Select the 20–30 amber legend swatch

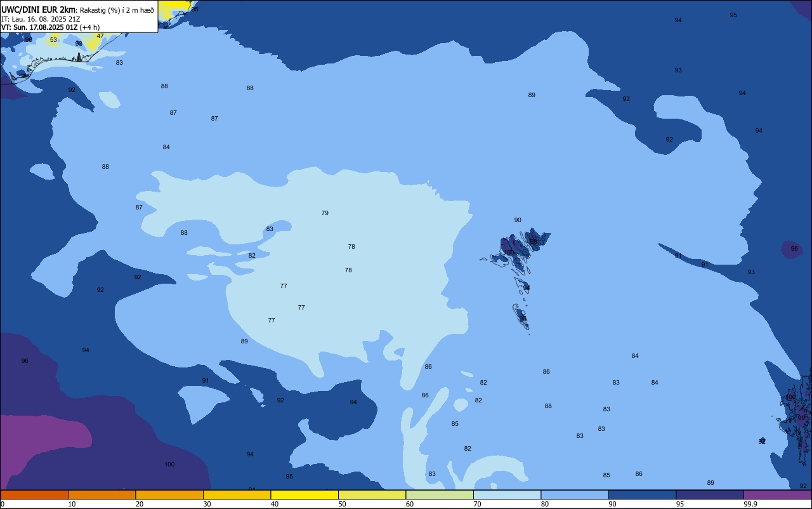coord(169,494)
